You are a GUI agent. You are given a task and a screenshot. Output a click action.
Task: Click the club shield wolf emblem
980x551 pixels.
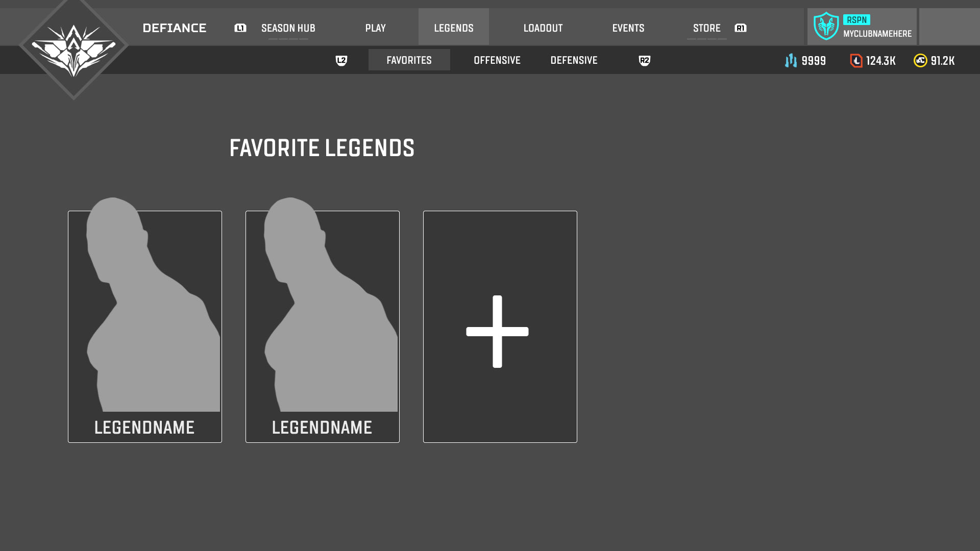pyautogui.click(x=826, y=26)
